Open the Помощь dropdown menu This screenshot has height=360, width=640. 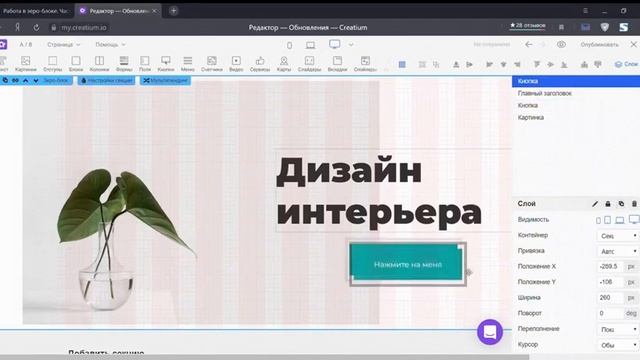click(111, 44)
